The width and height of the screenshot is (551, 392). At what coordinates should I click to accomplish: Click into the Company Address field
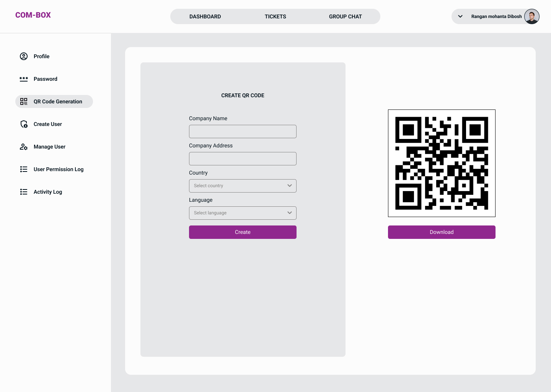pos(243,158)
